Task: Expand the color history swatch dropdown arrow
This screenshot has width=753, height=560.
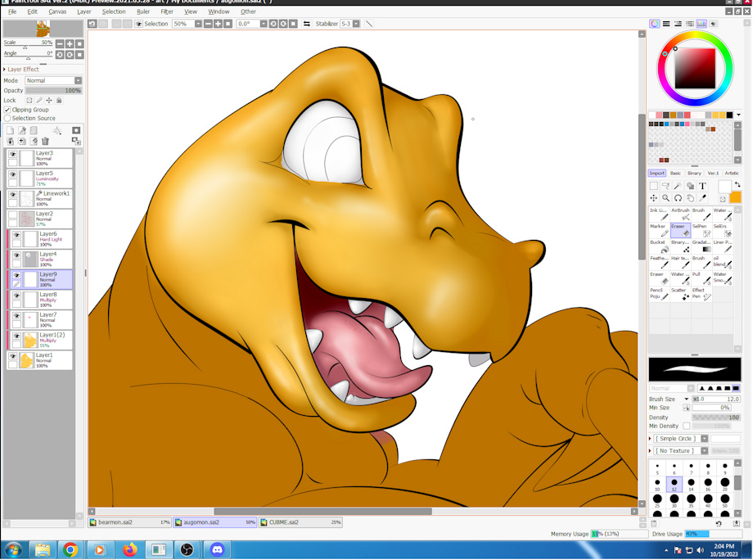Action: 738,115
